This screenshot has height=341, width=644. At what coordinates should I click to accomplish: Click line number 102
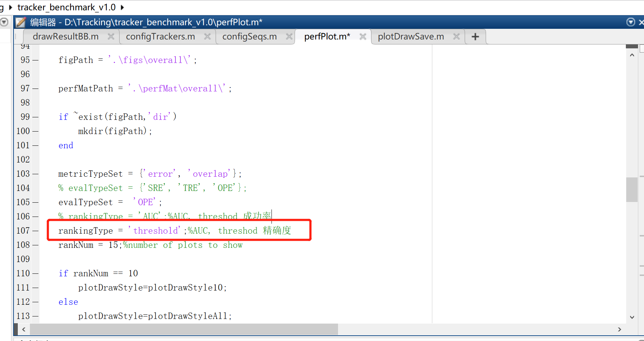pyautogui.click(x=23, y=160)
